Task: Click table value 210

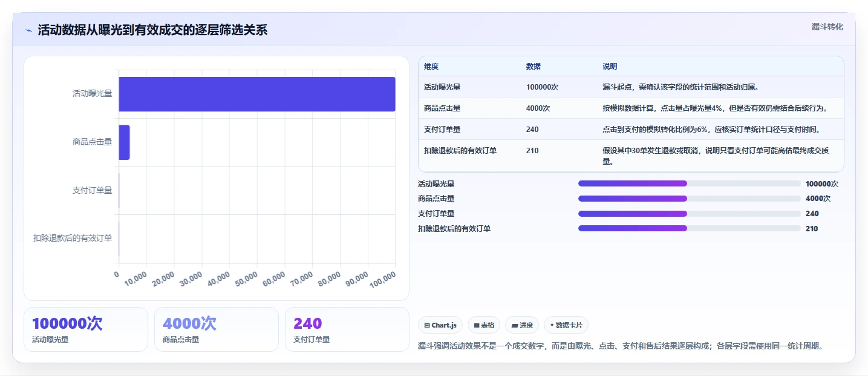Action: tap(532, 151)
